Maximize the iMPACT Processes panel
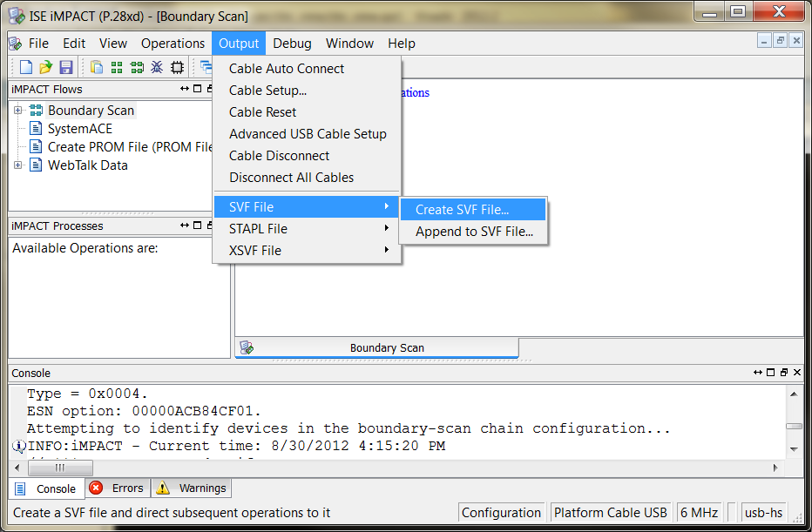This screenshot has width=812, height=532. [198, 226]
